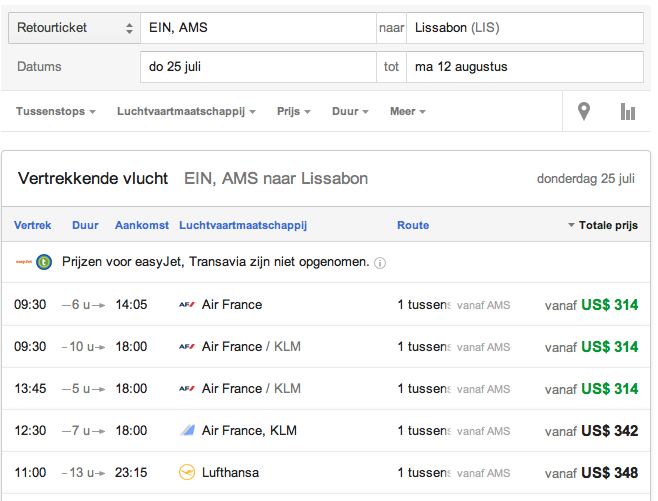The width and height of the screenshot is (658, 501).
Task: Sort by Luchtvaartmaatschappij column header
Action: point(243,225)
